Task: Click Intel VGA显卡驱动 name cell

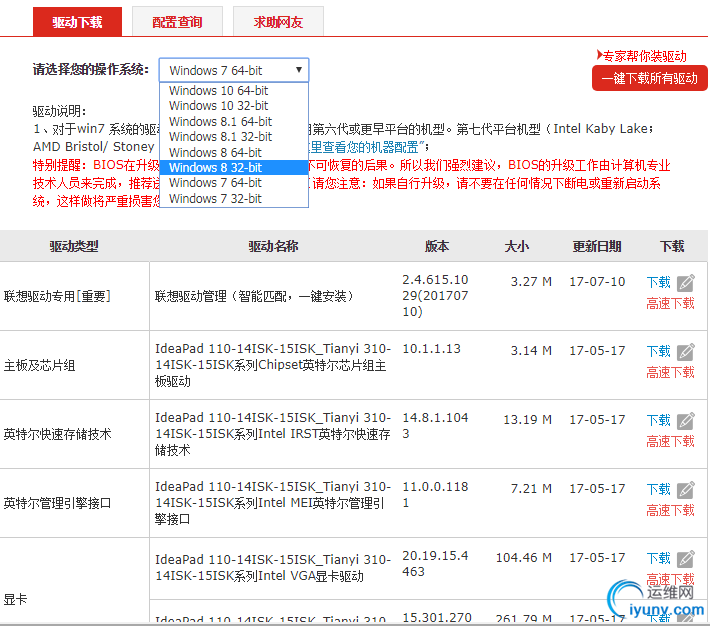Action: point(273,568)
